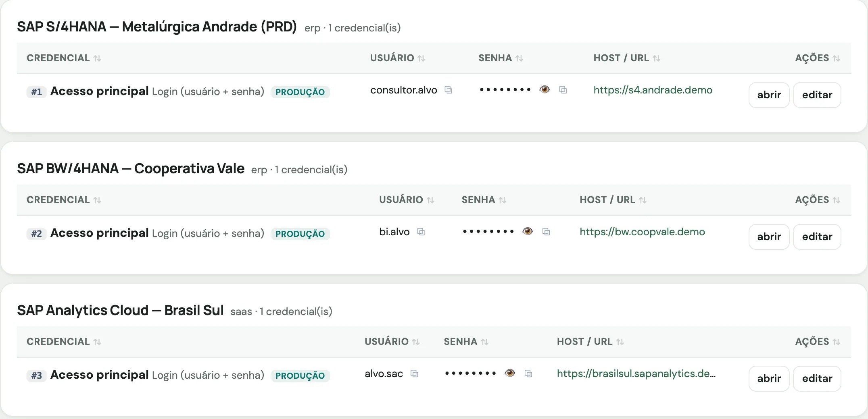Reveal password for bi.alvo
Image resolution: width=868 pixels, height=419 pixels.
528,231
